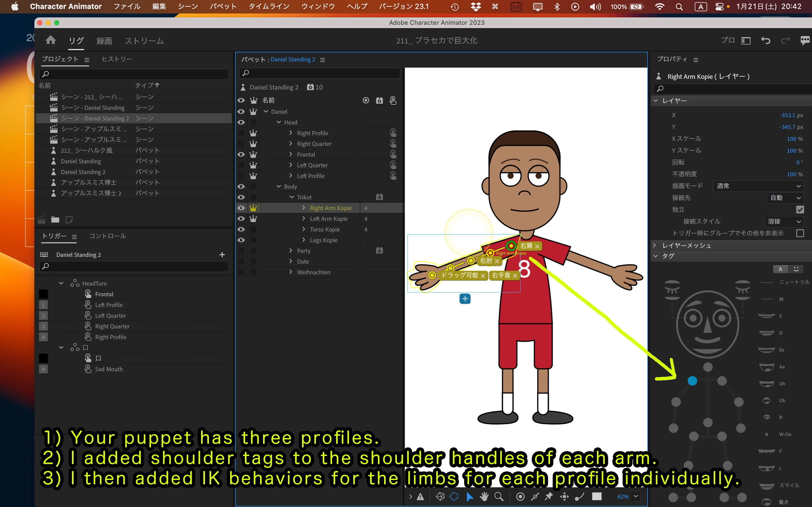812x507 pixels.
Task: Select the Zoom magnifier tool
Action: coord(499,497)
